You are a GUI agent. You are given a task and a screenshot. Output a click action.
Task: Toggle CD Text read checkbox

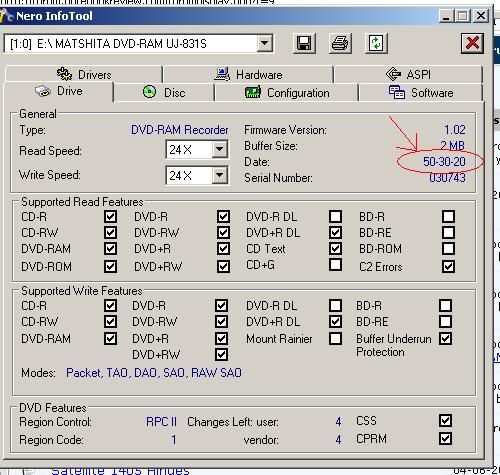(335, 249)
